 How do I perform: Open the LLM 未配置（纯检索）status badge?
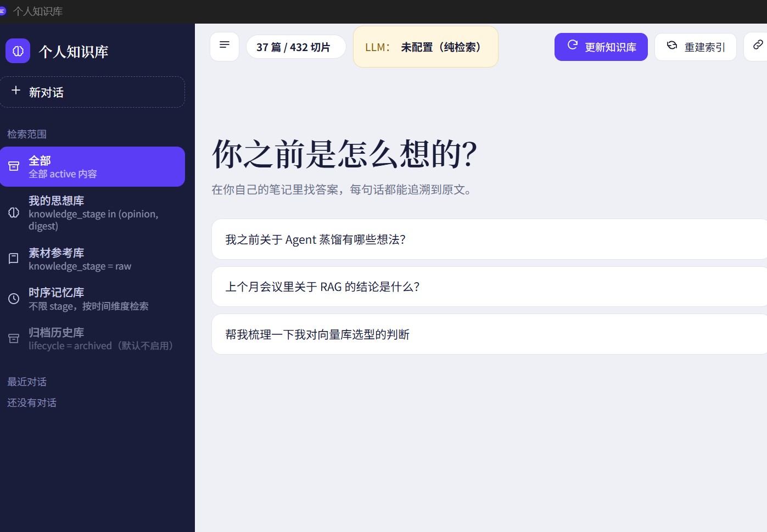pyautogui.click(x=426, y=47)
